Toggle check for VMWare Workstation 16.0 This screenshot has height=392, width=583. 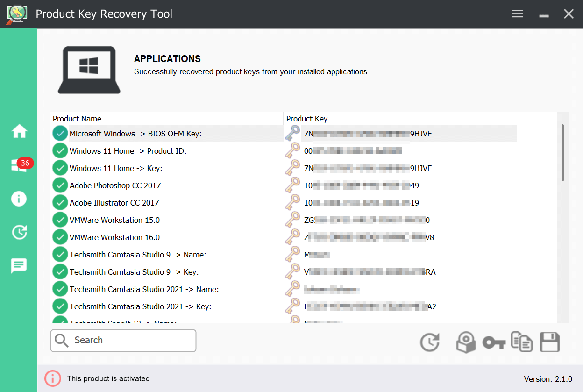point(60,237)
